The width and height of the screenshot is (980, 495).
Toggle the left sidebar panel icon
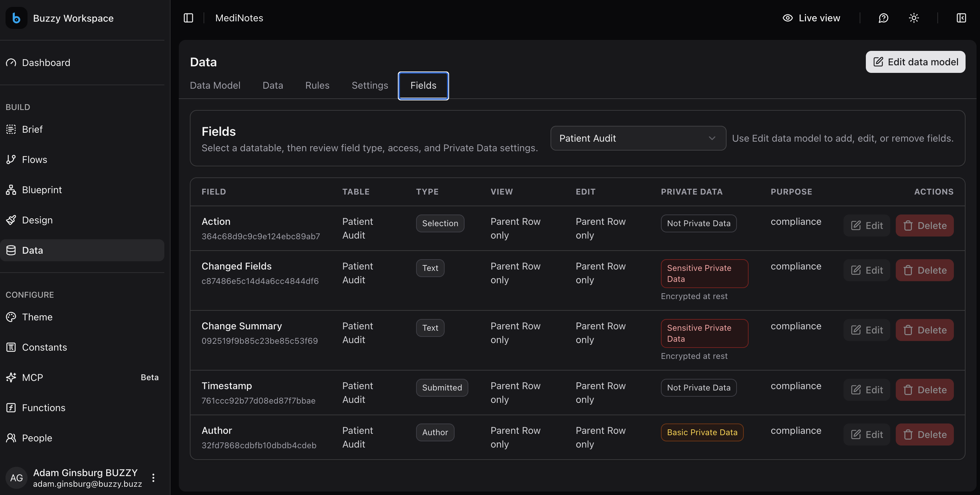(x=188, y=18)
